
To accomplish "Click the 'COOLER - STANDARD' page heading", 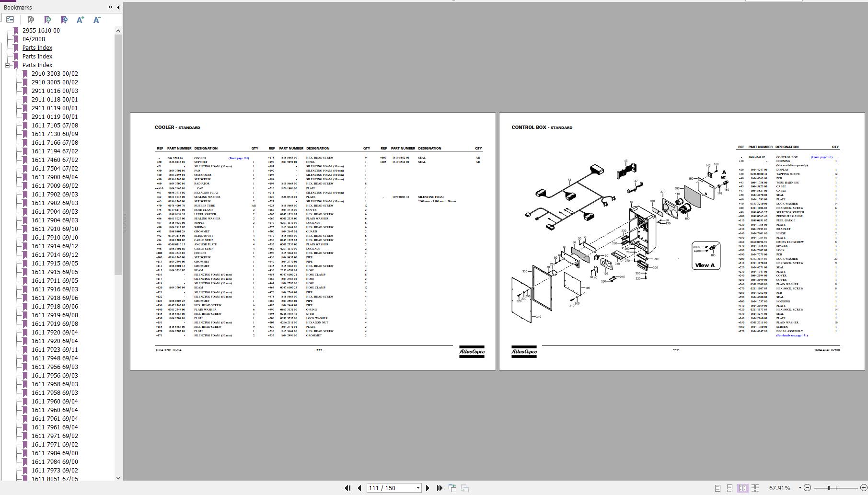I will (177, 127).
